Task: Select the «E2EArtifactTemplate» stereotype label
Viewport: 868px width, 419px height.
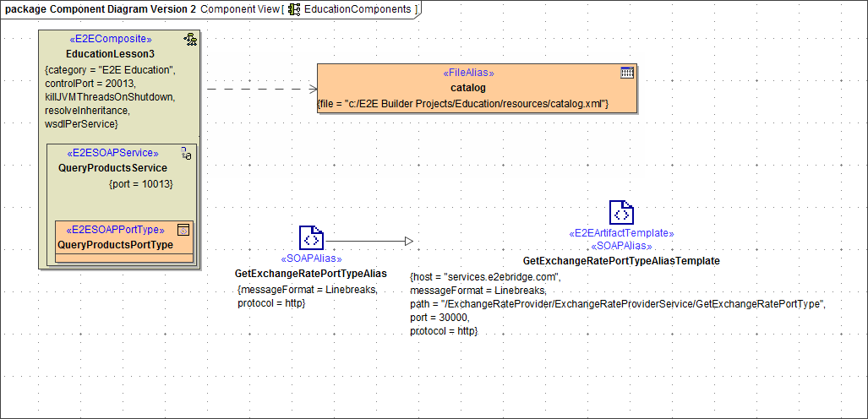Action: pos(621,233)
